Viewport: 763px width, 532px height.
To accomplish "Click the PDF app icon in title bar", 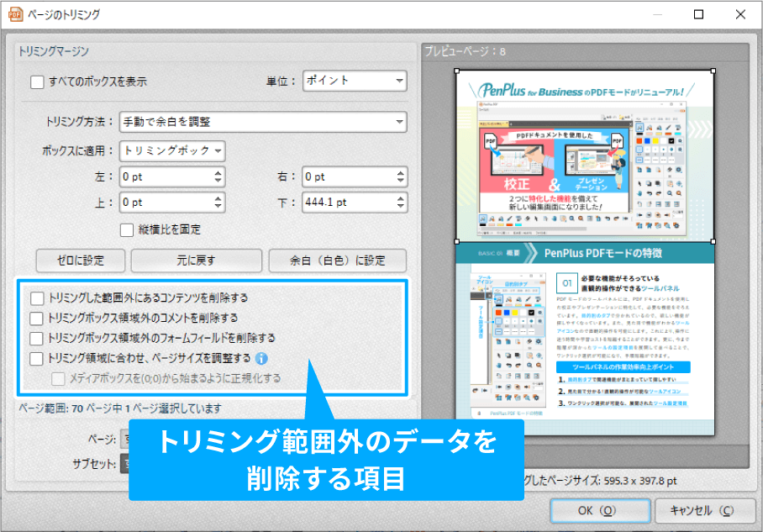I will (15, 14).
